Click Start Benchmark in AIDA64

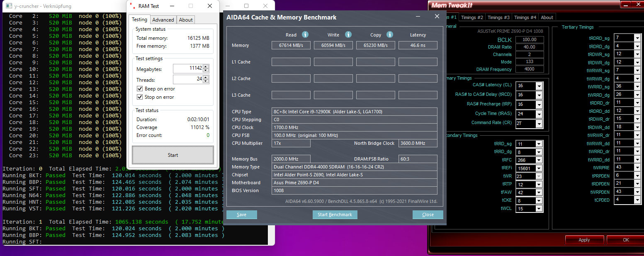tap(335, 215)
